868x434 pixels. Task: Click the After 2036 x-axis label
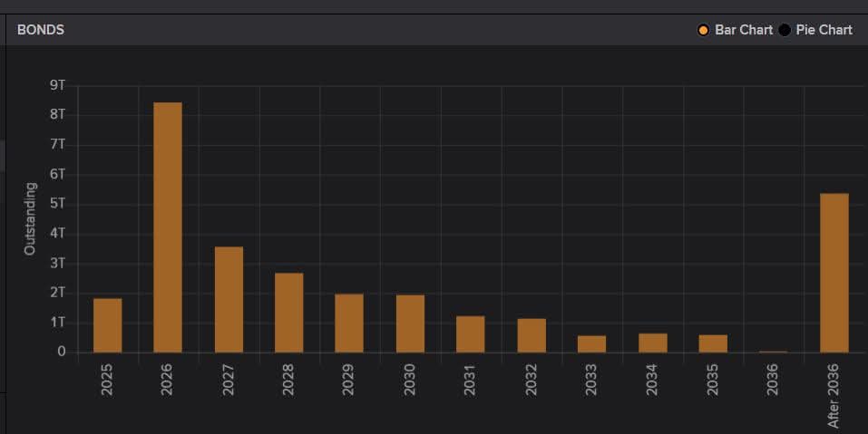(x=834, y=394)
